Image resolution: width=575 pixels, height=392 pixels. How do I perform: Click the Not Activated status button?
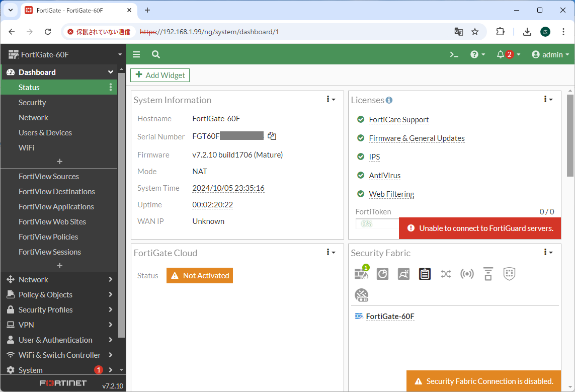tap(200, 275)
